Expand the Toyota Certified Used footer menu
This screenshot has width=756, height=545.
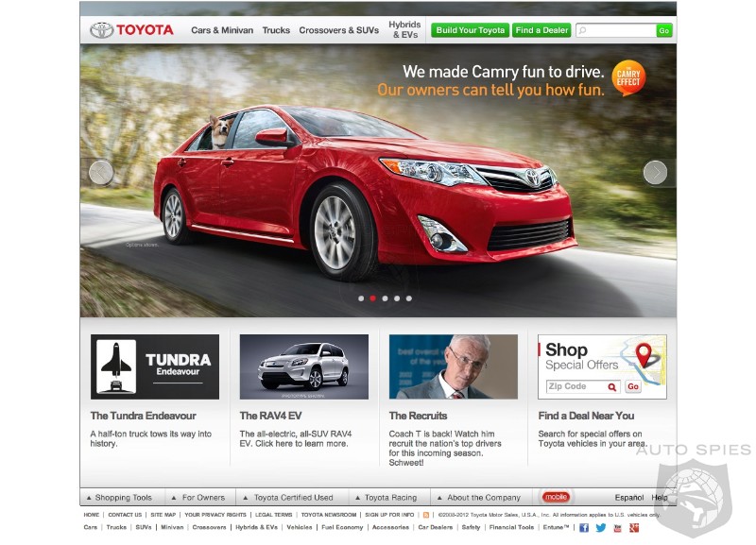click(x=288, y=497)
